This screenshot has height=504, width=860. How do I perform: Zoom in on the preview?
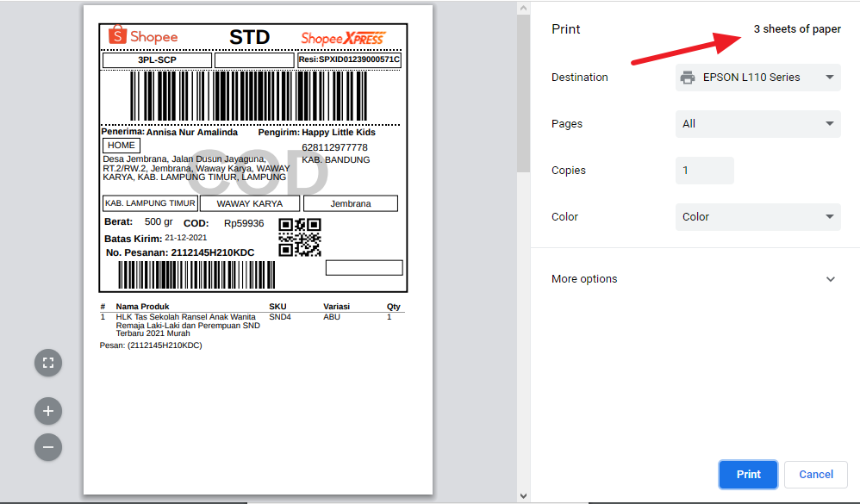tap(48, 411)
